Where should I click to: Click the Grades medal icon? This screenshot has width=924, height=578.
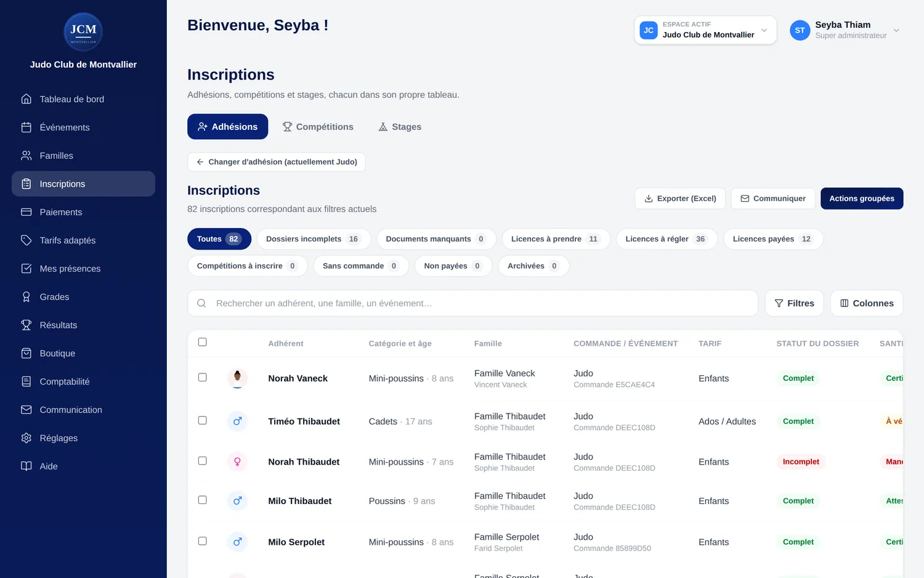click(x=26, y=297)
